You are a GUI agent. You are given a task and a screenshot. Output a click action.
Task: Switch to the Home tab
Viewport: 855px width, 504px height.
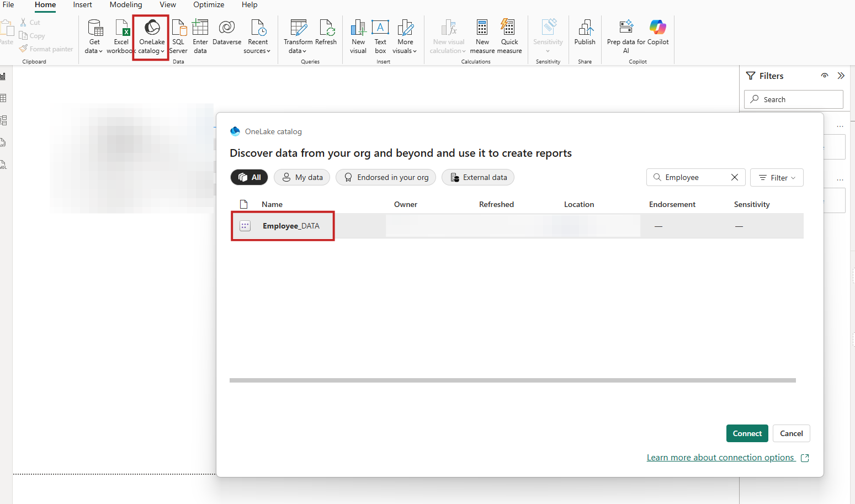(45, 4)
